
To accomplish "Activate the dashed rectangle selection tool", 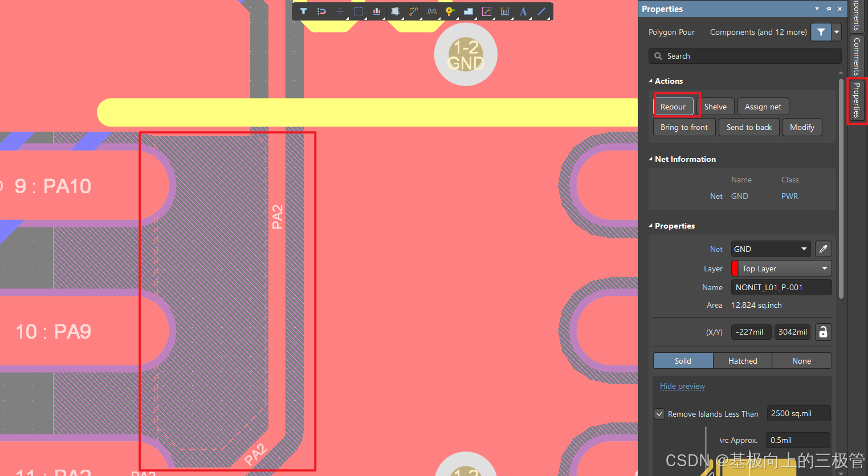I will 358,11.
